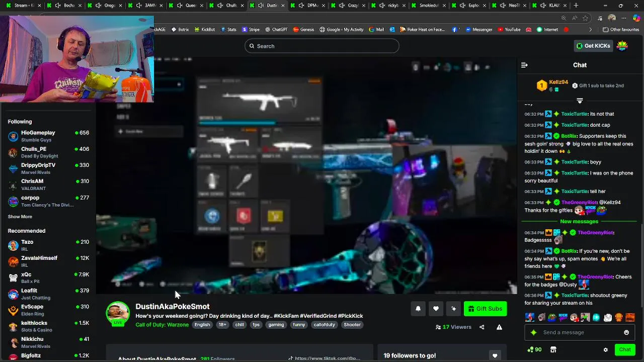Mute the Dustin browser tab audio
The image size is (644, 362).
pos(261,6)
